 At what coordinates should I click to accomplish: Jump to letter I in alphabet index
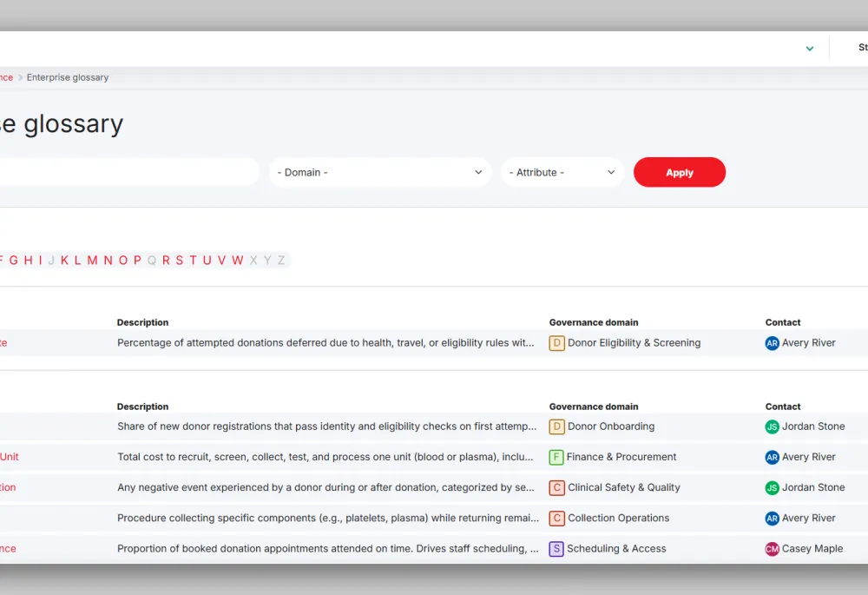point(41,261)
